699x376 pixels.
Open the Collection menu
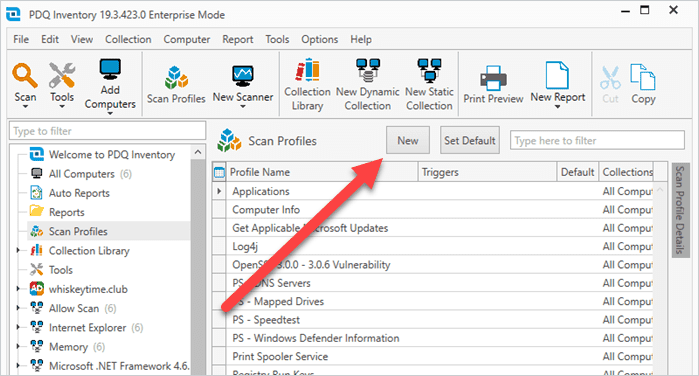[128, 39]
